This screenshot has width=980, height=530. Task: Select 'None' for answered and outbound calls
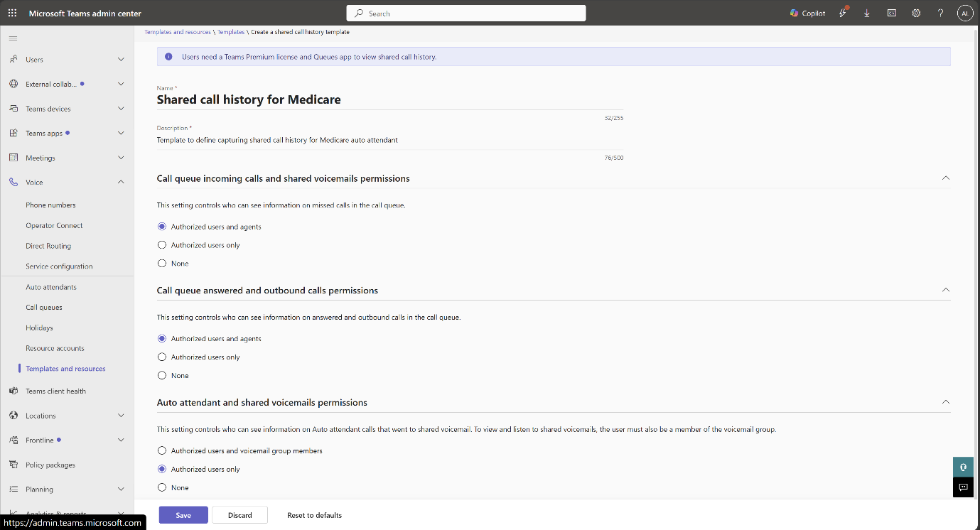[162, 375]
